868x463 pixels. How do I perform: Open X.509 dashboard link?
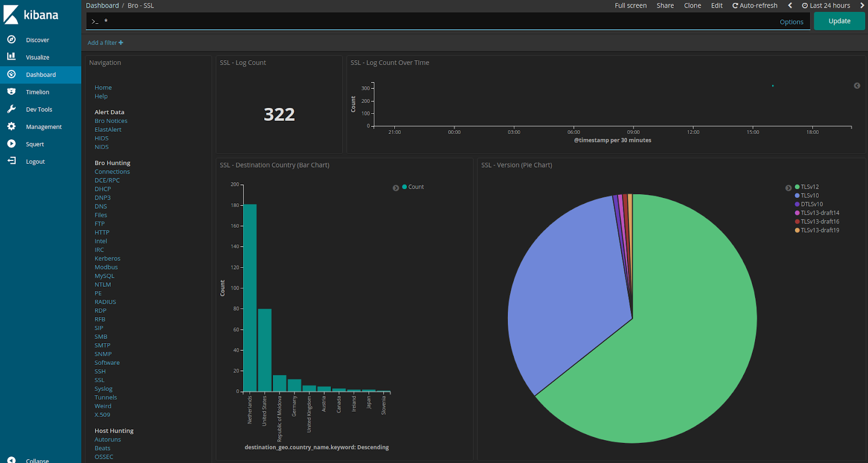coord(102,415)
